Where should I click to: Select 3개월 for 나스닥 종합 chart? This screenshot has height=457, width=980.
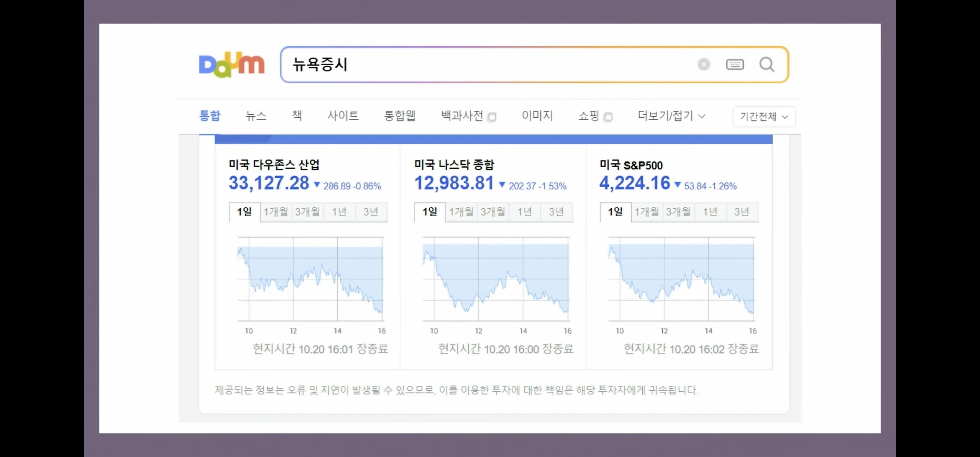click(493, 212)
